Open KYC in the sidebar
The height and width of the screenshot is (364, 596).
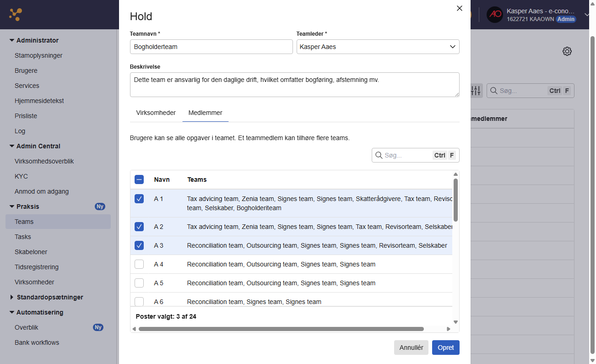tap(21, 176)
